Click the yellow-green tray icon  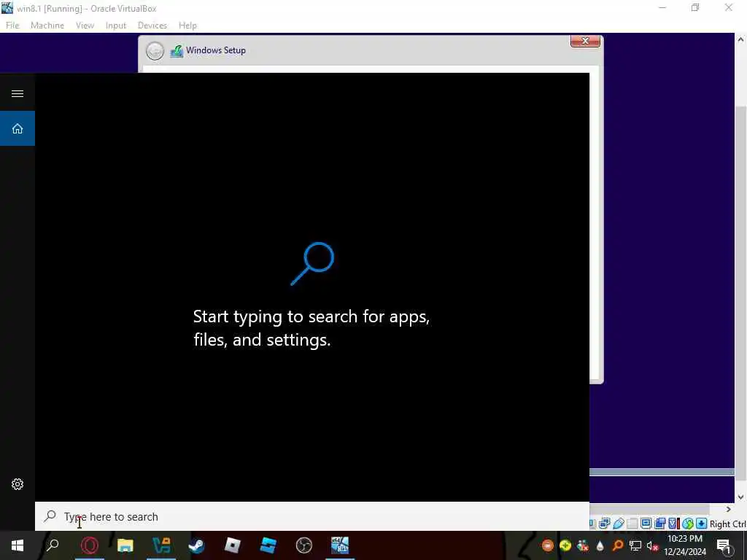coord(565,545)
